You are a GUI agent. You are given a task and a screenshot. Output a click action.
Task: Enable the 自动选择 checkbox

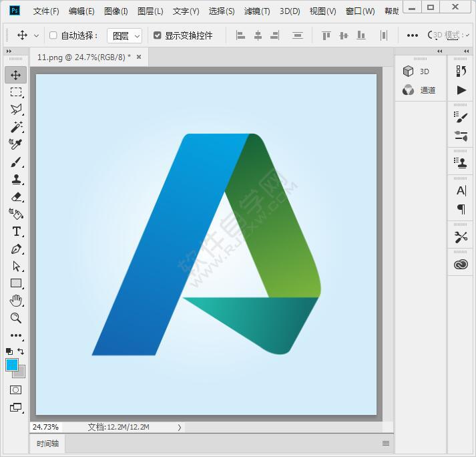pyautogui.click(x=53, y=35)
